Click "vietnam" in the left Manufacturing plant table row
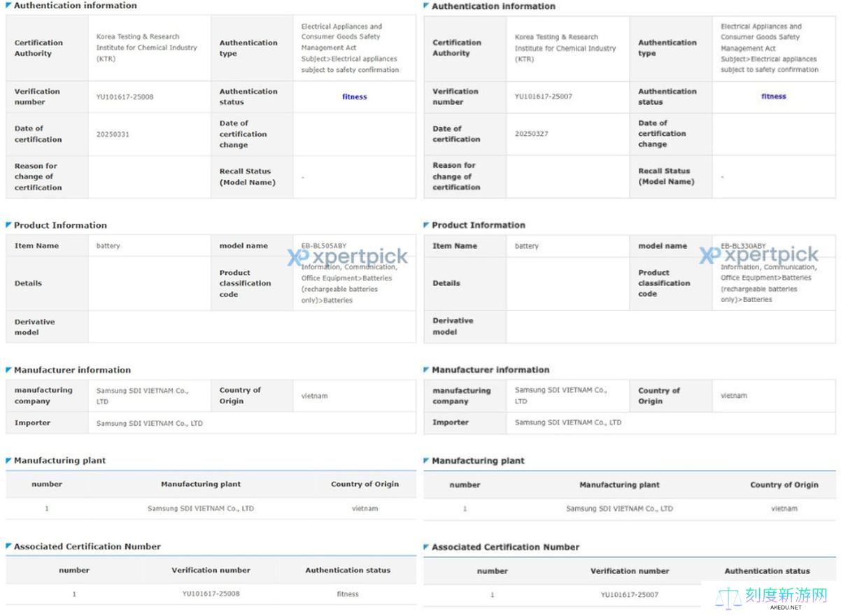This screenshot has height=616, width=841. [x=365, y=509]
